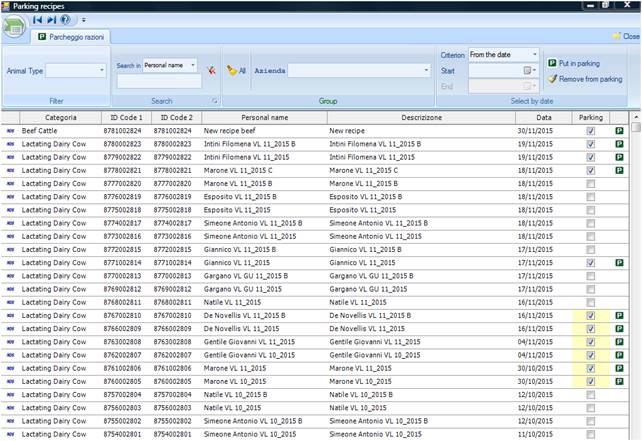
Task: Click the search text input field
Action: coord(159,81)
